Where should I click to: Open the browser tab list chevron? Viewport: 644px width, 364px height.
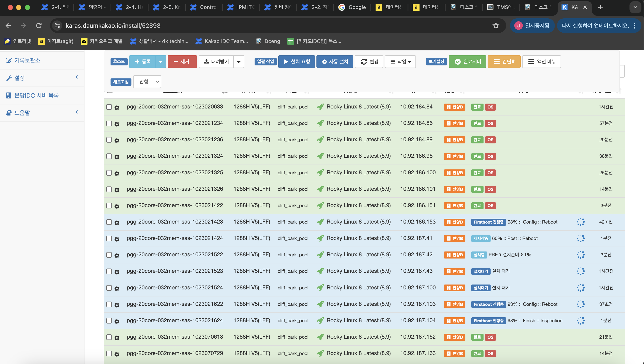(635, 7)
